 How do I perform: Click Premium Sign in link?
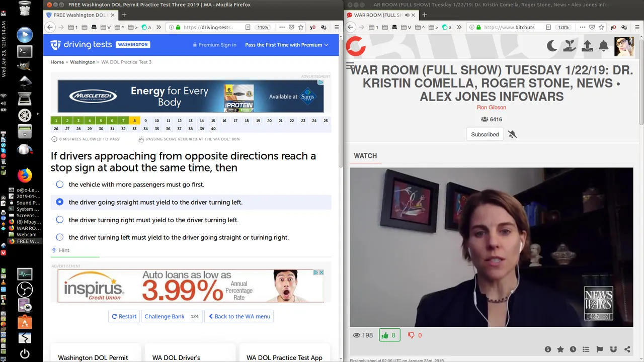pos(214,45)
